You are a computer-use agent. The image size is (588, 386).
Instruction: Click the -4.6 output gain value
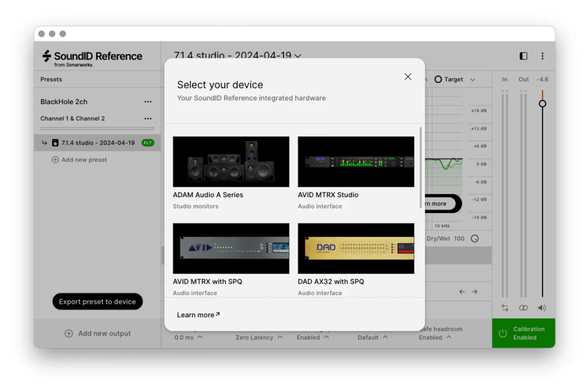click(542, 79)
